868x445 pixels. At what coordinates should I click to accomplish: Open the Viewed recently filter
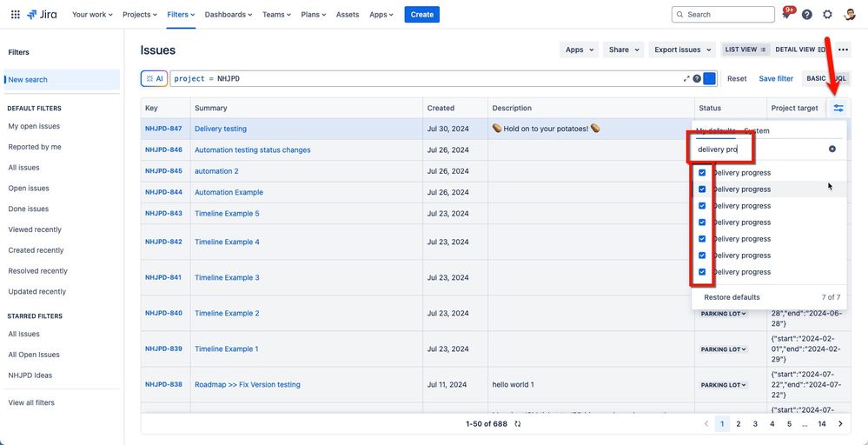pyautogui.click(x=35, y=229)
